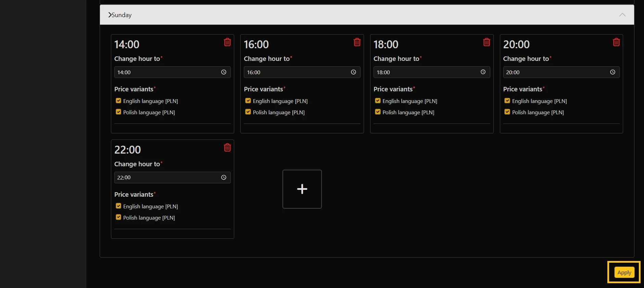Open clock picker for 14:00 slot
This screenshot has width=644, height=288.
(224, 72)
